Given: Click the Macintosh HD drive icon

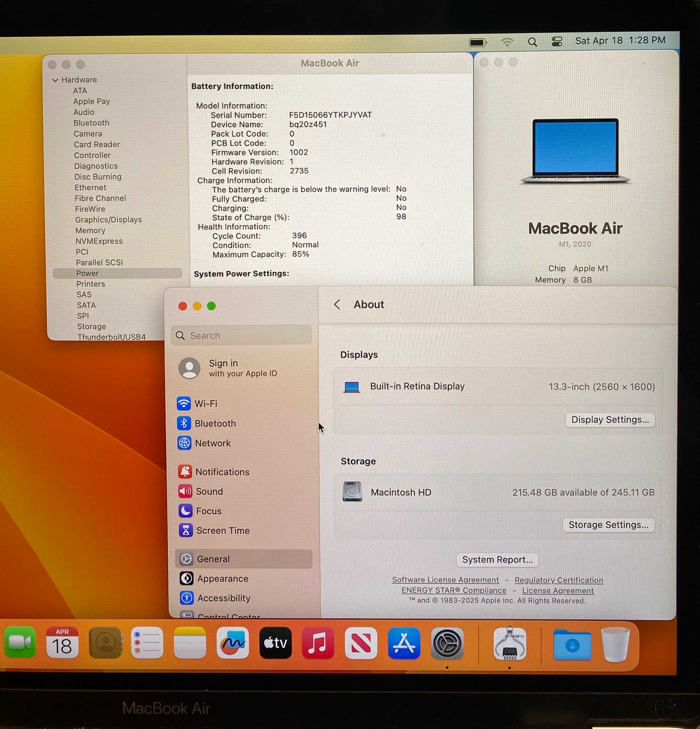Looking at the screenshot, I should 352,491.
